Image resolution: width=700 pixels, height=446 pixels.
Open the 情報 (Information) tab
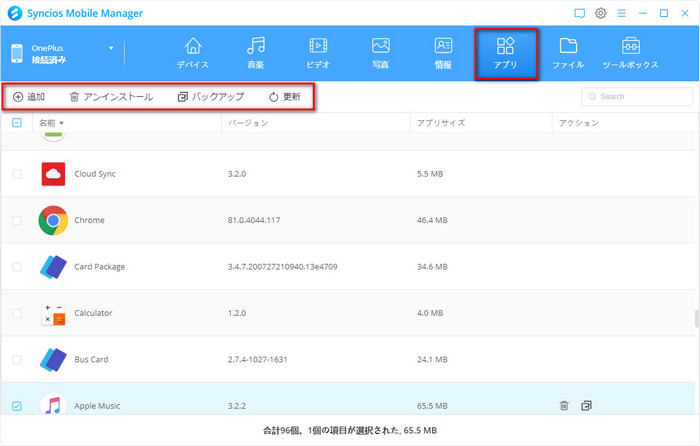[443, 53]
